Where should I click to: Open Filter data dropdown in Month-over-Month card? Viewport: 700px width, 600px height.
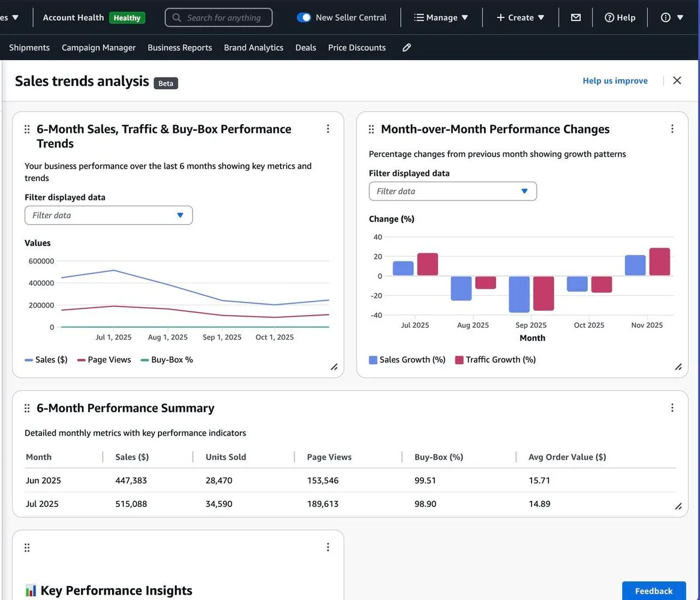pyautogui.click(x=453, y=191)
